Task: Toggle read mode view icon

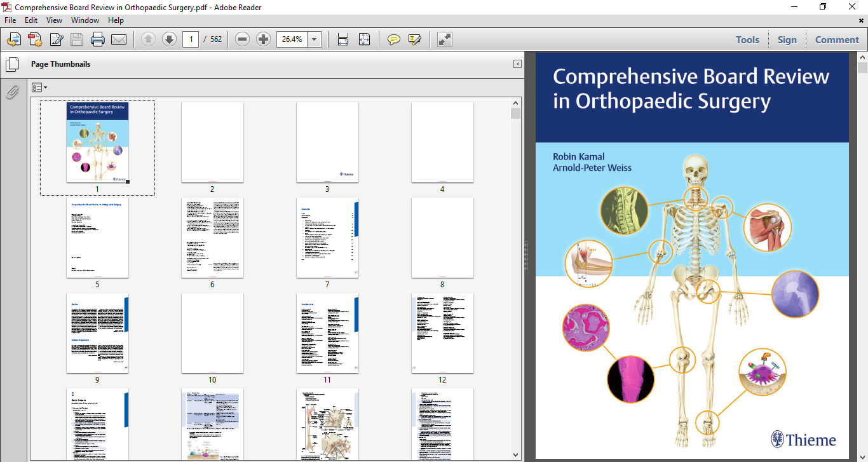Action: (x=445, y=39)
